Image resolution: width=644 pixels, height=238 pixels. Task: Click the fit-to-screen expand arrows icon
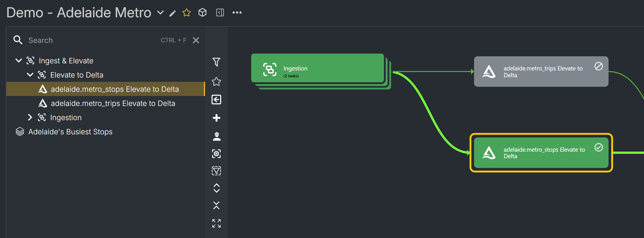point(216,223)
